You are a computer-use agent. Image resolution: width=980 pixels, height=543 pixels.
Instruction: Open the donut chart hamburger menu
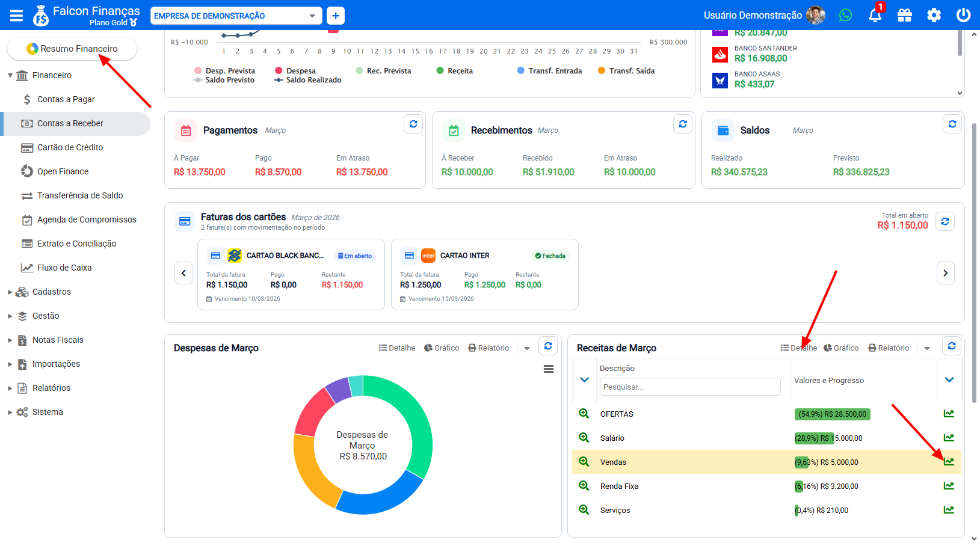[549, 369]
